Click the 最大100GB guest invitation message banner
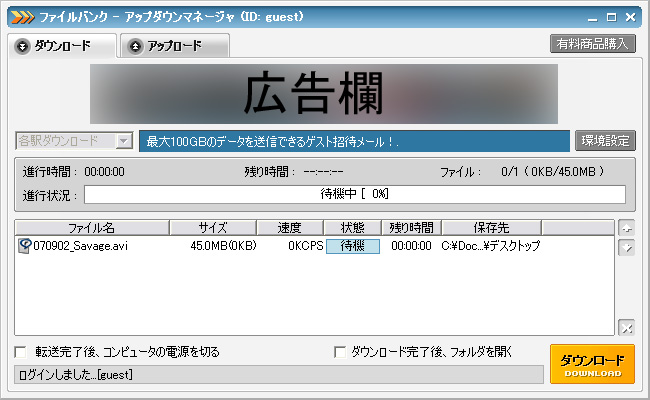This screenshot has height=400, width=650. pos(354,141)
